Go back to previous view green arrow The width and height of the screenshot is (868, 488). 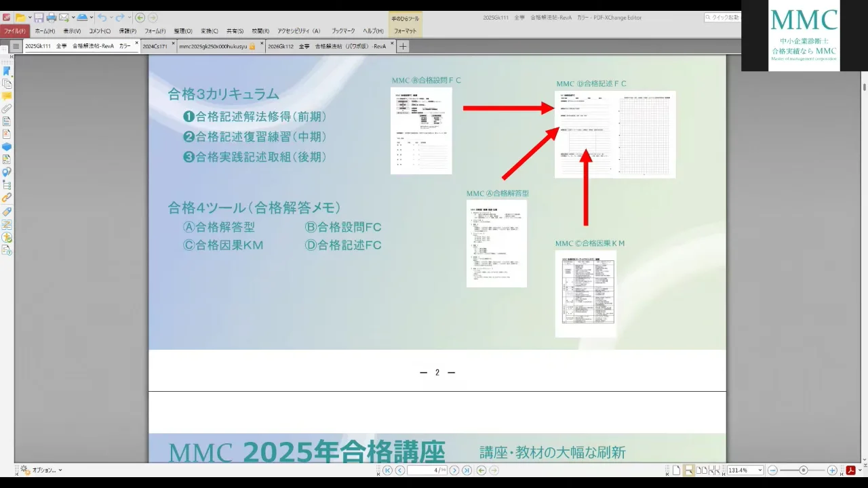tap(140, 18)
